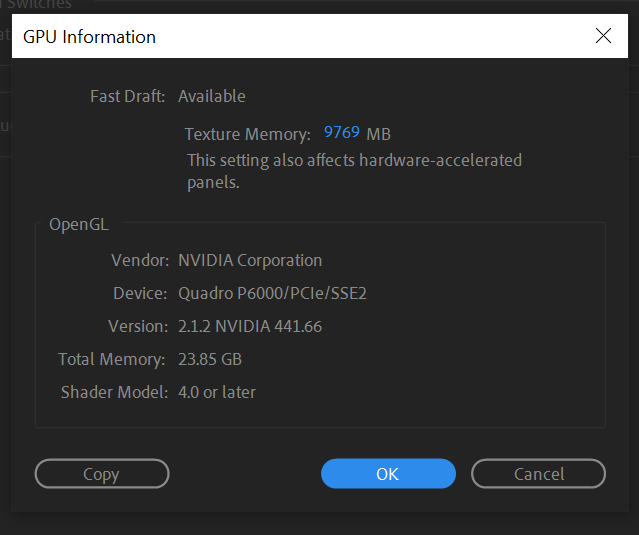Click the OK button

[x=388, y=473]
